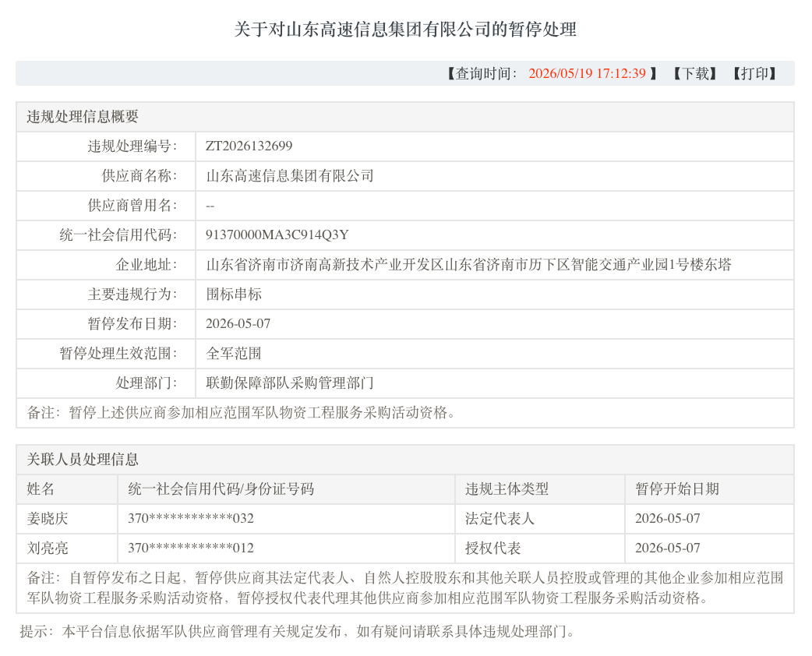812x656 pixels.
Task: Click the label 违规处理编号:
Action: coord(132,146)
